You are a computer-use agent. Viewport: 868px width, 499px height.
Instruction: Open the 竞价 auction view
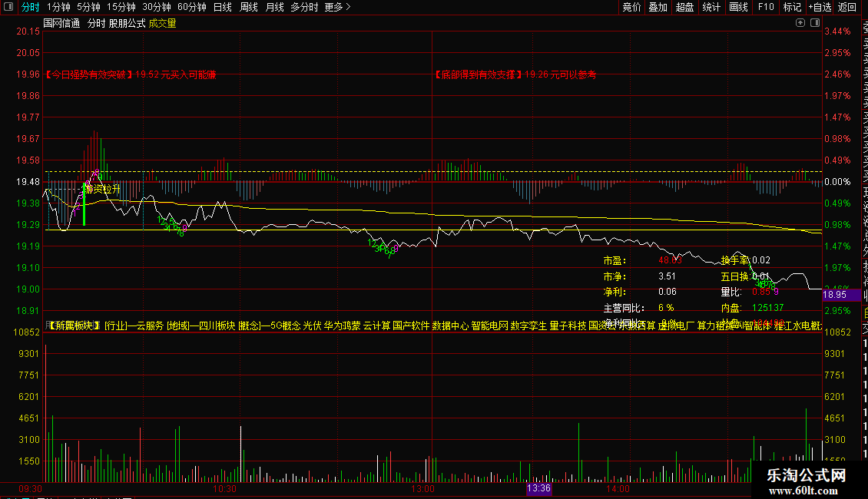coord(631,7)
